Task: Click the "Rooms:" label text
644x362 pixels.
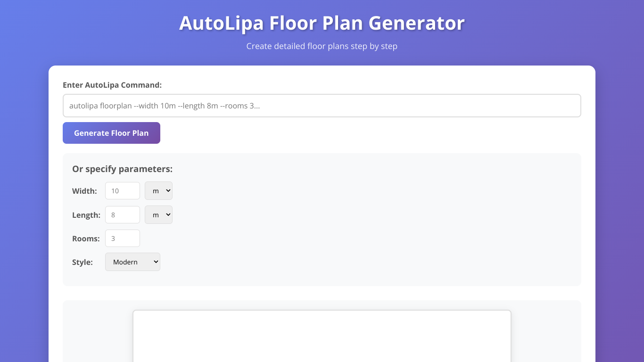Action: [x=86, y=239]
